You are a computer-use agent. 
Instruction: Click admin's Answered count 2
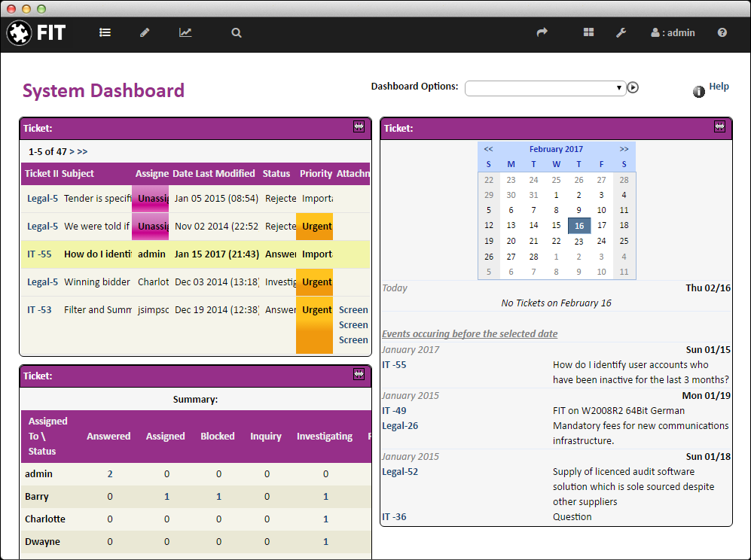[110, 474]
